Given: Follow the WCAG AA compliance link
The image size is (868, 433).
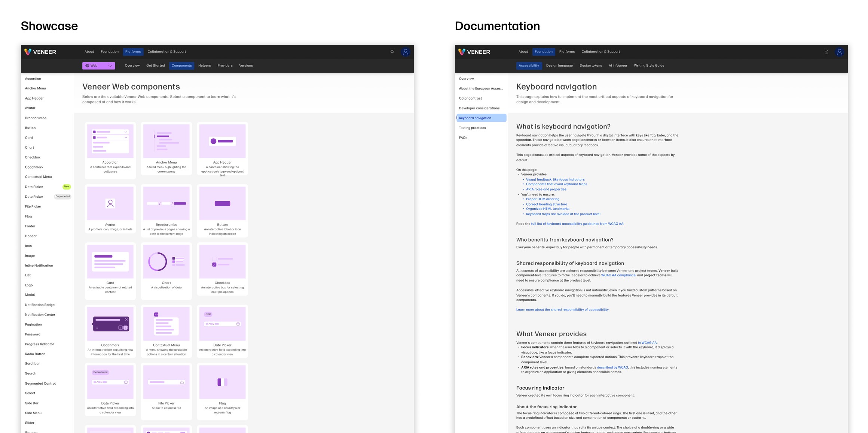Looking at the screenshot, I should tap(618, 275).
